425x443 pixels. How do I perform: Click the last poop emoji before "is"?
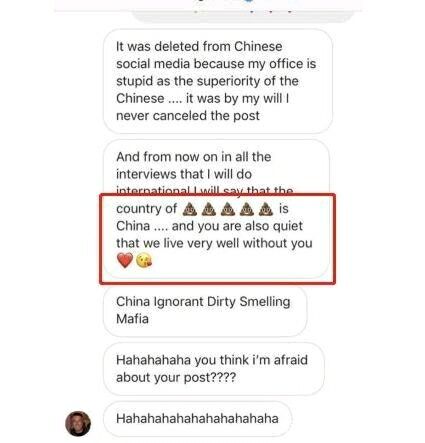(x=266, y=209)
